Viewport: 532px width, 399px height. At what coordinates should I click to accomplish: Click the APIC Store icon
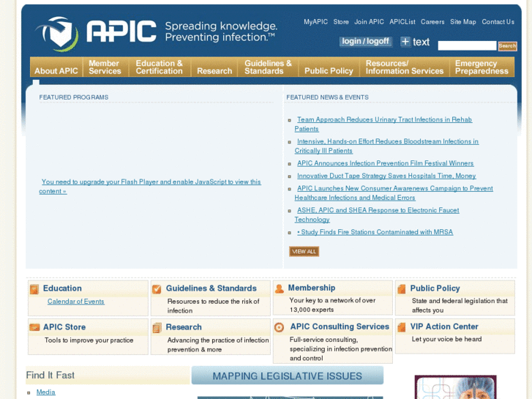[x=34, y=327]
